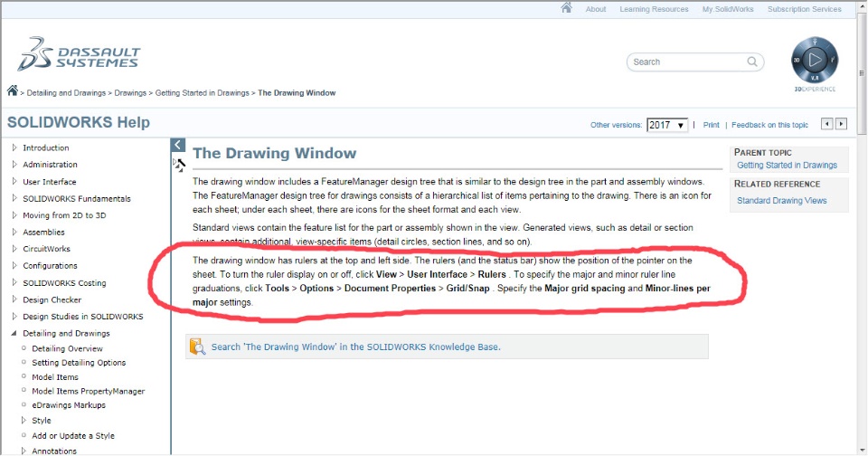Click the breadcrumb home icon
868x456 pixels.
12,90
